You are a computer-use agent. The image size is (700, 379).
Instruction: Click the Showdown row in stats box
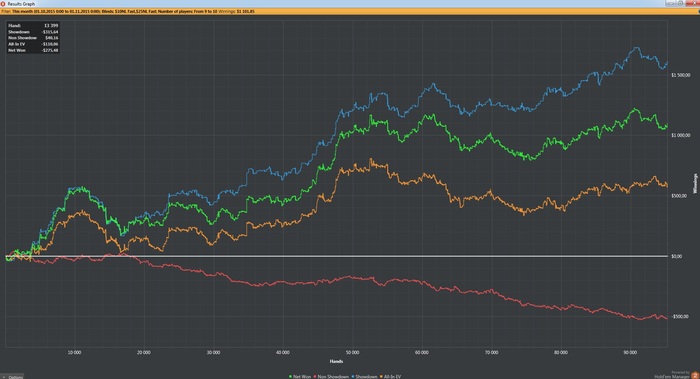point(33,32)
